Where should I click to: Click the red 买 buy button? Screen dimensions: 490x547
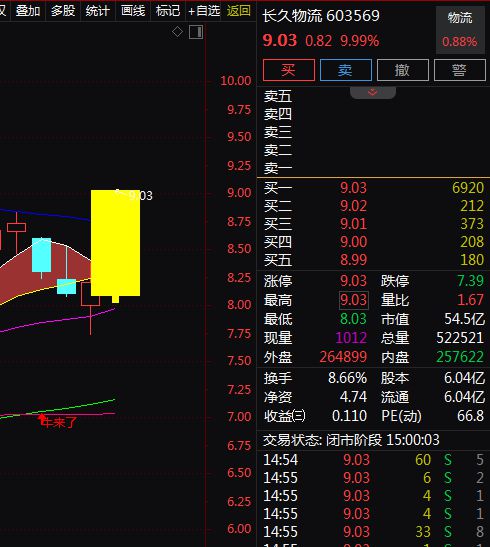pyautogui.click(x=289, y=70)
